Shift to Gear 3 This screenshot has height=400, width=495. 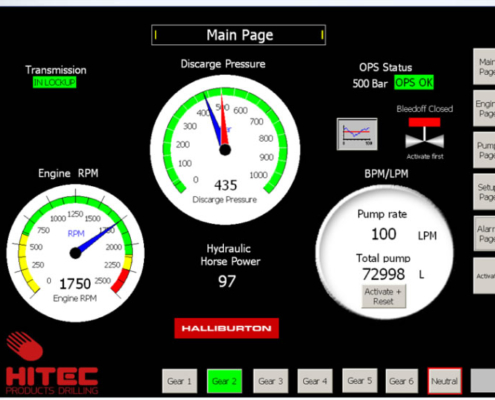(270, 381)
